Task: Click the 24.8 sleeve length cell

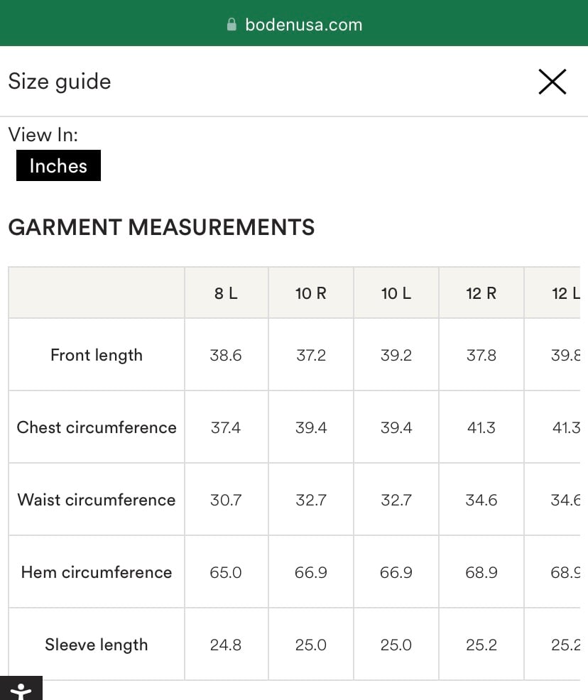Action: [227, 644]
